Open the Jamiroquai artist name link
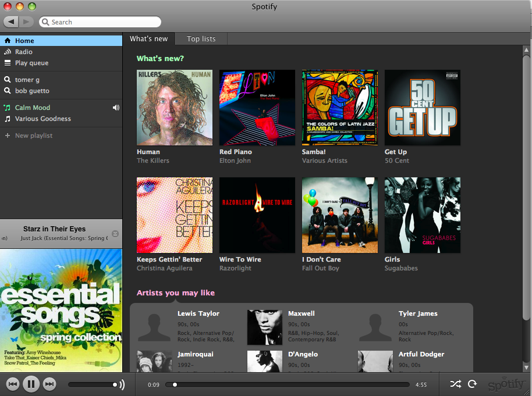 point(196,354)
